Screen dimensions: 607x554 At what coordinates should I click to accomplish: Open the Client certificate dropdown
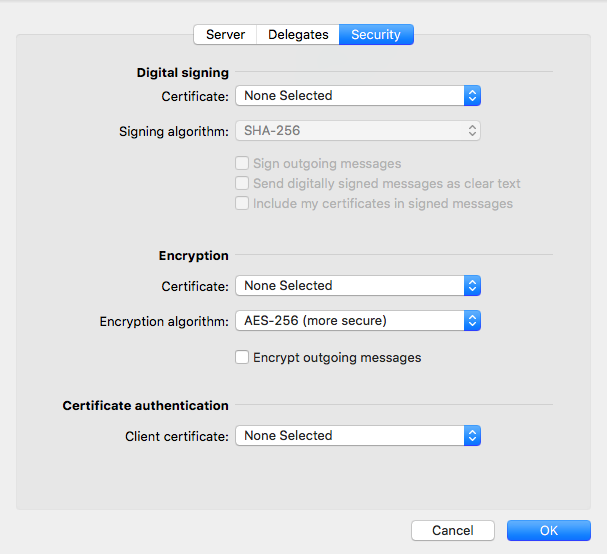click(x=358, y=436)
